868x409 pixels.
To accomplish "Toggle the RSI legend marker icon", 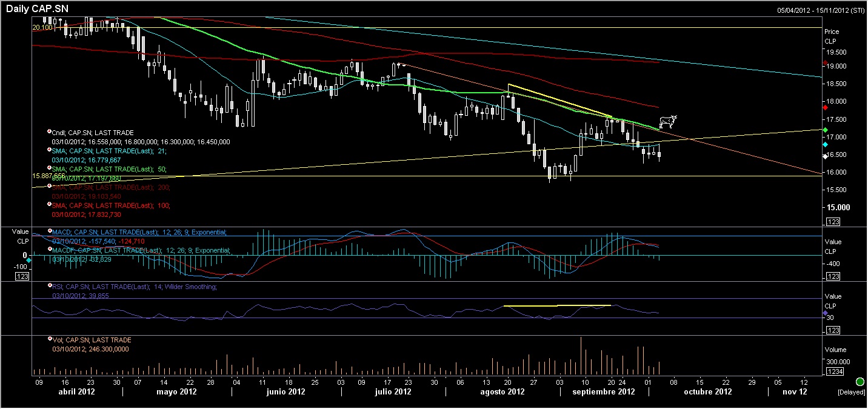I will (x=49, y=285).
